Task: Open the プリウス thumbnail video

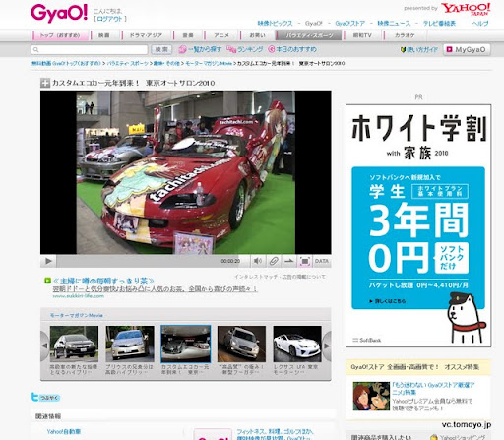Action: point(130,344)
